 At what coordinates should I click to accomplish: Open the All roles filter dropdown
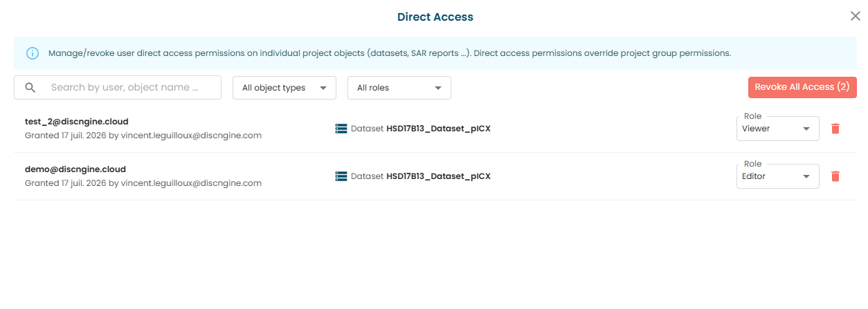click(399, 88)
